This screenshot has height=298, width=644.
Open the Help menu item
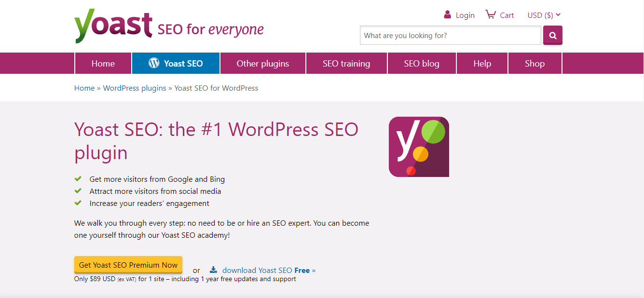pos(482,63)
